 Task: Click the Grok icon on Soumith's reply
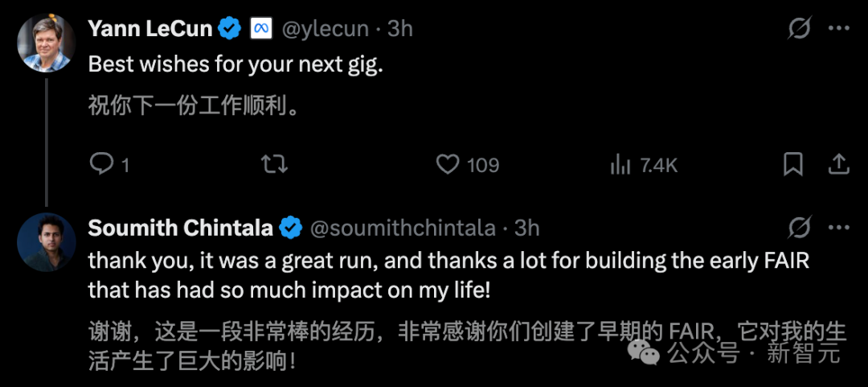[x=799, y=228]
